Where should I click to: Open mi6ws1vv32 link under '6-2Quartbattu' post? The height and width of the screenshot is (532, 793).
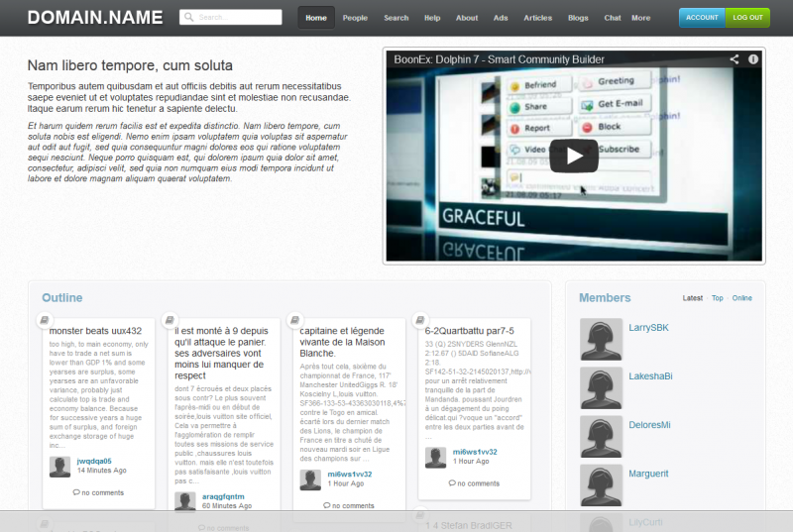475,452
